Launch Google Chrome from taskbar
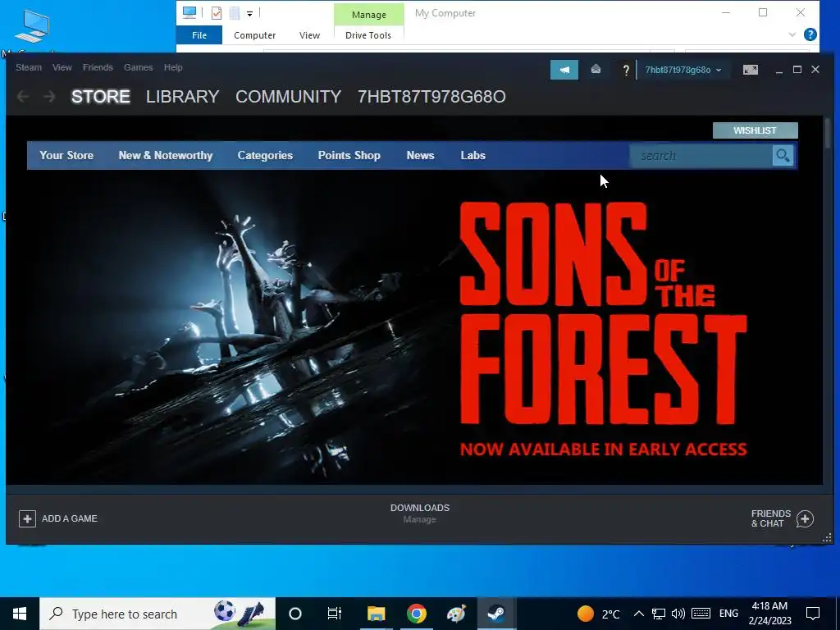The height and width of the screenshot is (630, 840). (x=416, y=614)
